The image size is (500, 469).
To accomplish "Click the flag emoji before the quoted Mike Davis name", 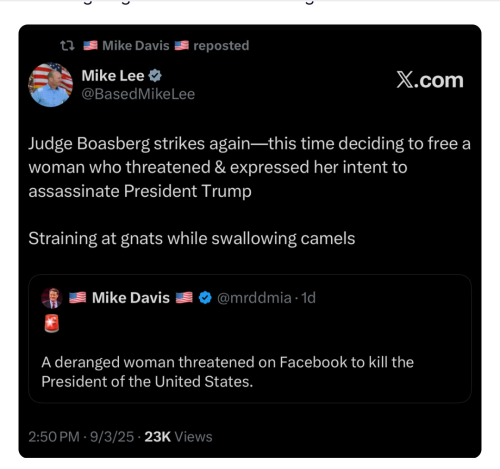I will coord(78,298).
